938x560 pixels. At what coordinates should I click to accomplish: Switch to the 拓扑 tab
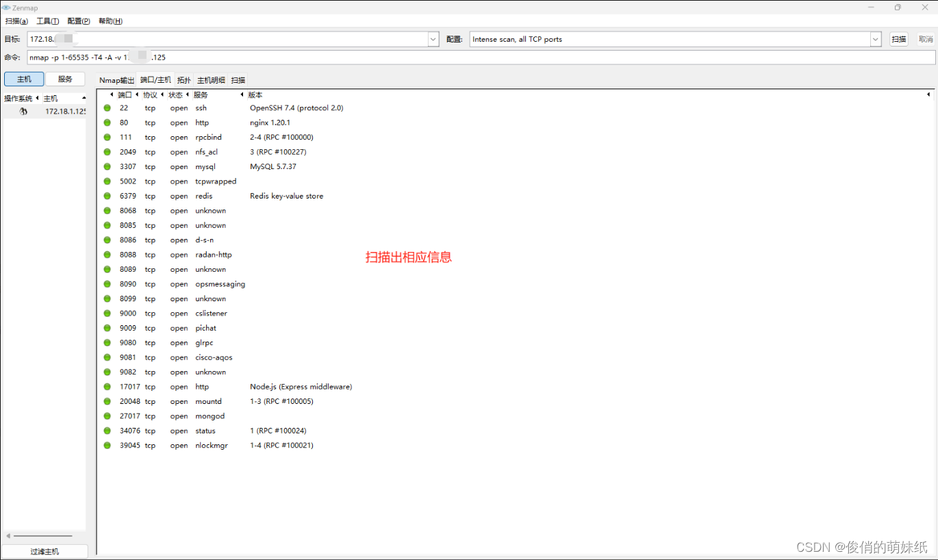[184, 80]
